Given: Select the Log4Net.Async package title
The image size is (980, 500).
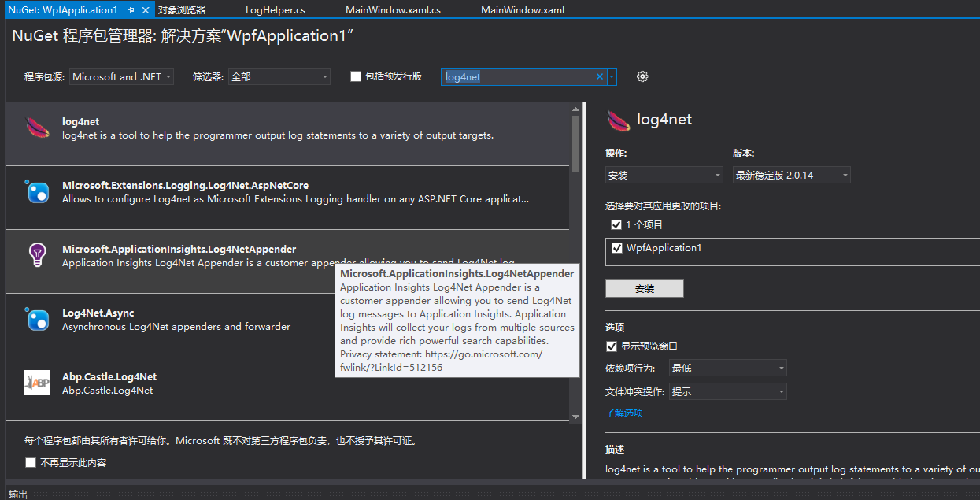Looking at the screenshot, I should 98,313.
